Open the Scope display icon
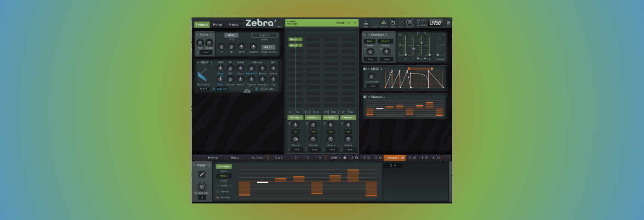 375,23
